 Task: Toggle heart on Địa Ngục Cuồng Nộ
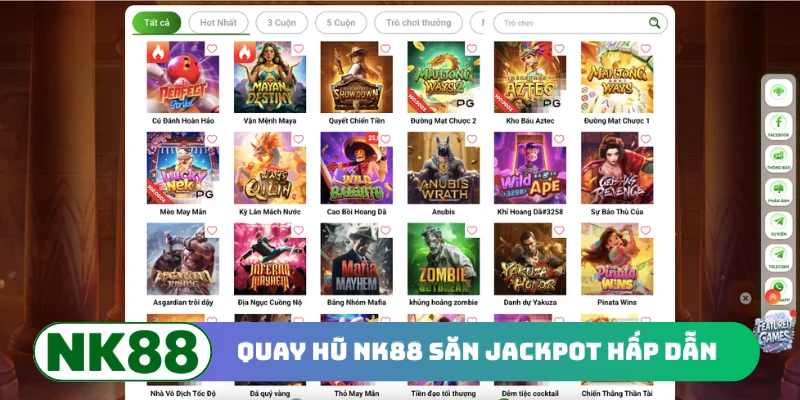coord(298,230)
